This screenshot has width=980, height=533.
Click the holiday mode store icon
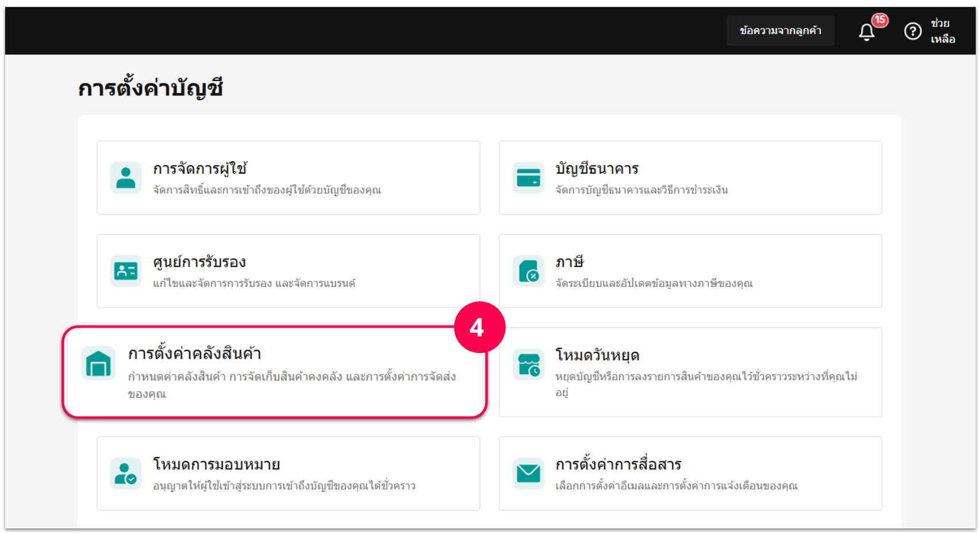(x=528, y=364)
